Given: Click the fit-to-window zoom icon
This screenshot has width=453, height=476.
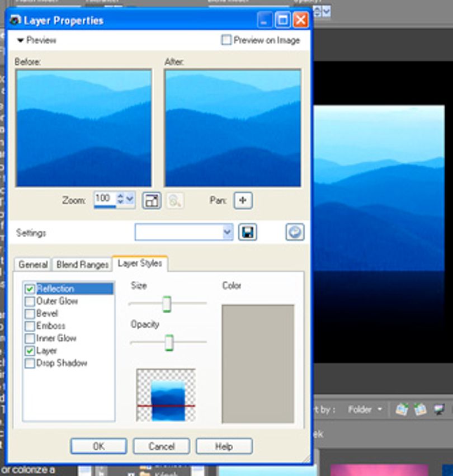Looking at the screenshot, I should point(152,200).
